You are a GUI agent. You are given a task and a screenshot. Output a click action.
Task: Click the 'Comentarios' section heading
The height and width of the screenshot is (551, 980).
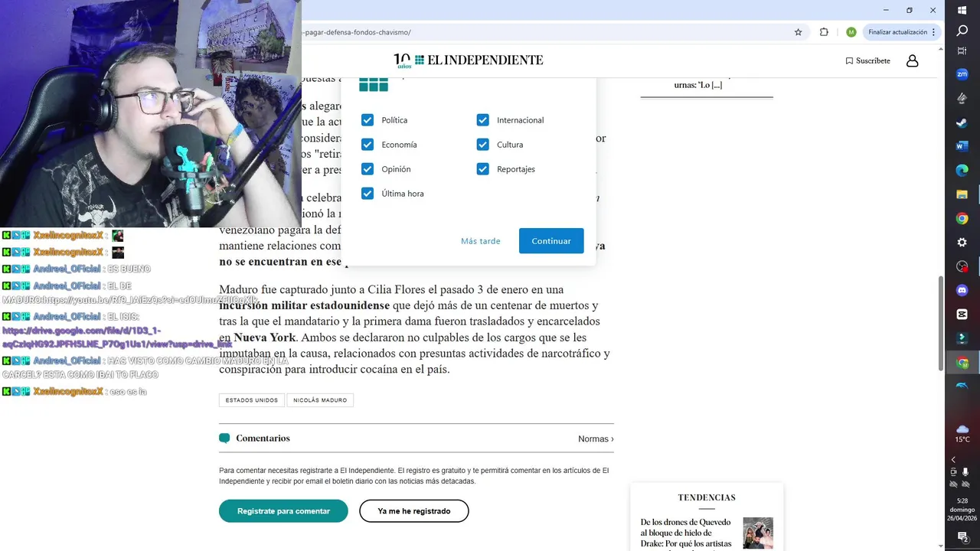tap(263, 439)
